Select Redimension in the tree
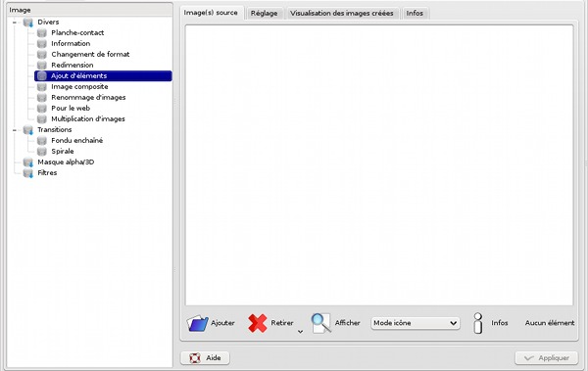588x371 pixels. pos(73,66)
